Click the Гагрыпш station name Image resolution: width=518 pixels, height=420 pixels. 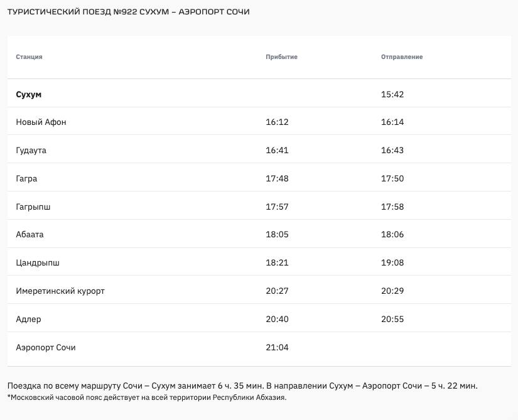point(34,207)
